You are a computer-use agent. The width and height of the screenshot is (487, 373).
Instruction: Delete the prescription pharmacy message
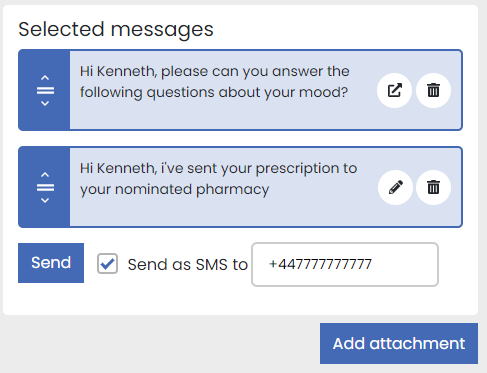433,187
